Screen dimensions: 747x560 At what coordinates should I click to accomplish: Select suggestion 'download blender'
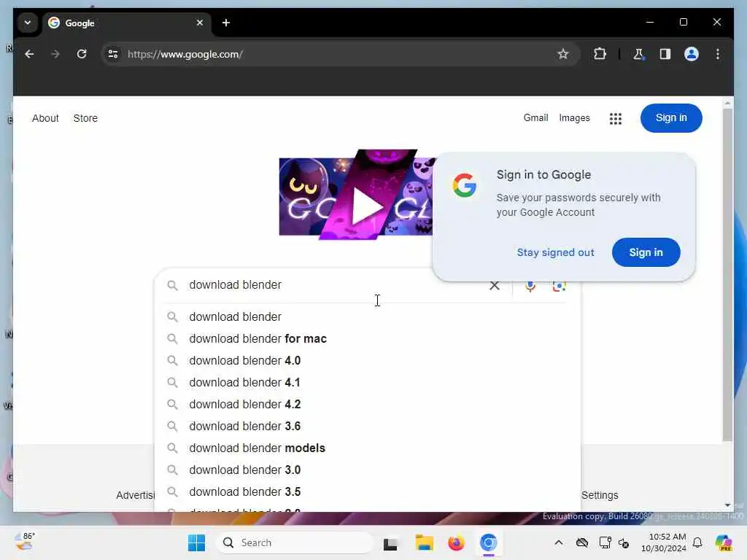(368, 316)
